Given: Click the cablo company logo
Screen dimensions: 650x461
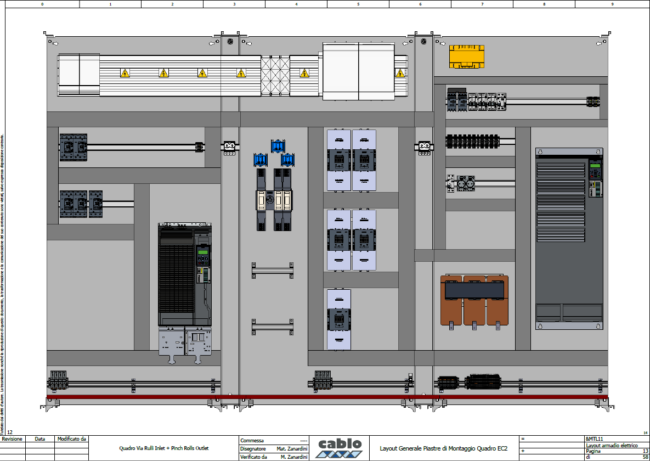Looking at the screenshot, I should click(x=339, y=446).
